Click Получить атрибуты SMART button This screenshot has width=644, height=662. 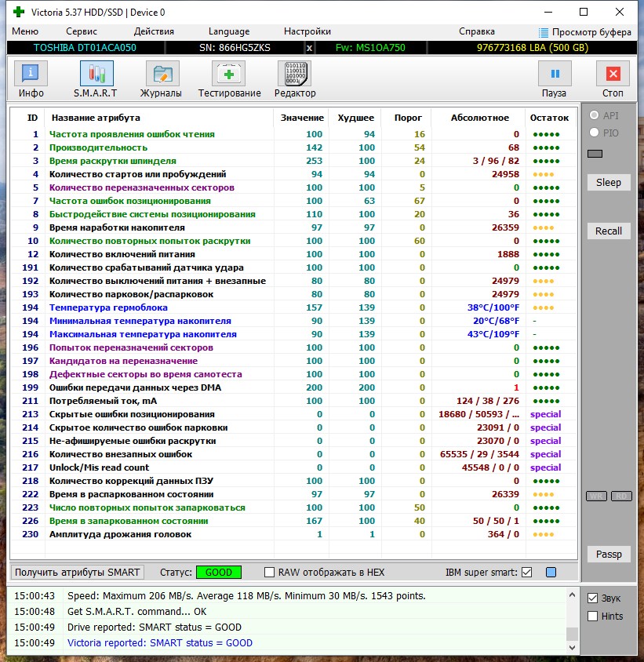78,572
